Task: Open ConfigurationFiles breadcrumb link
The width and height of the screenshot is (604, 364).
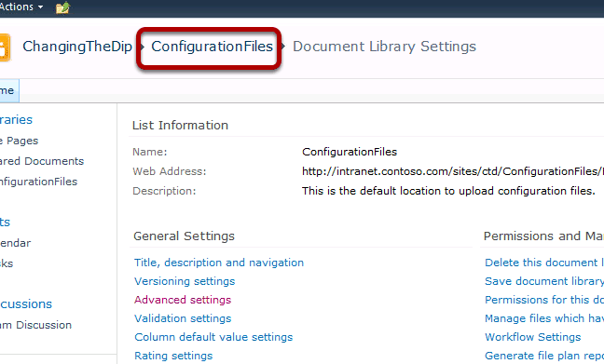Action: pyautogui.click(x=212, y=47)
